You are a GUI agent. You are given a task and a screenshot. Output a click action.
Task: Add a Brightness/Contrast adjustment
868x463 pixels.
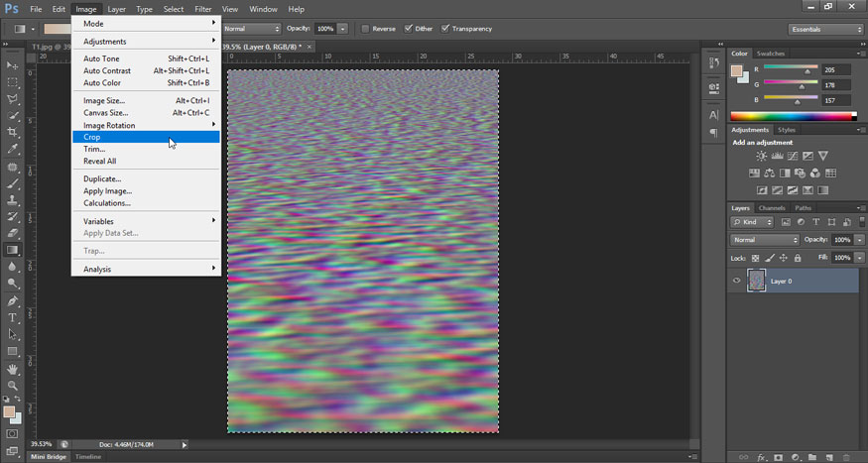point(761,157)
